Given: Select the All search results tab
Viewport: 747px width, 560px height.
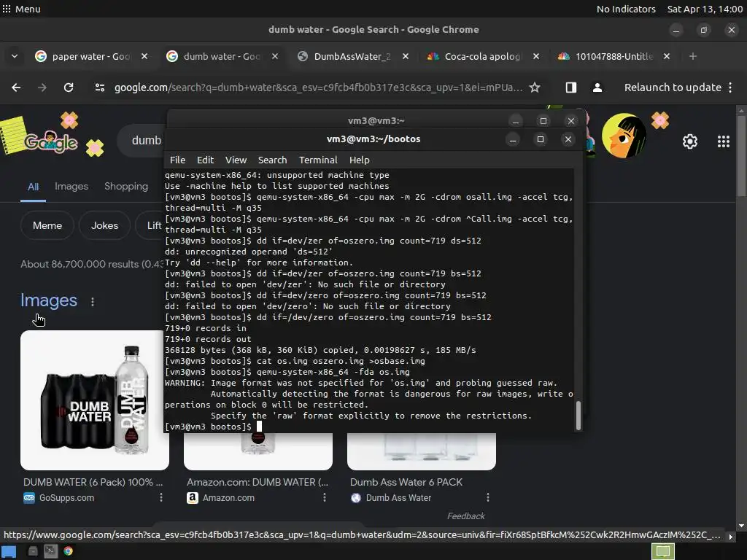Looking at the screenshot, I should tap(33, 187).
